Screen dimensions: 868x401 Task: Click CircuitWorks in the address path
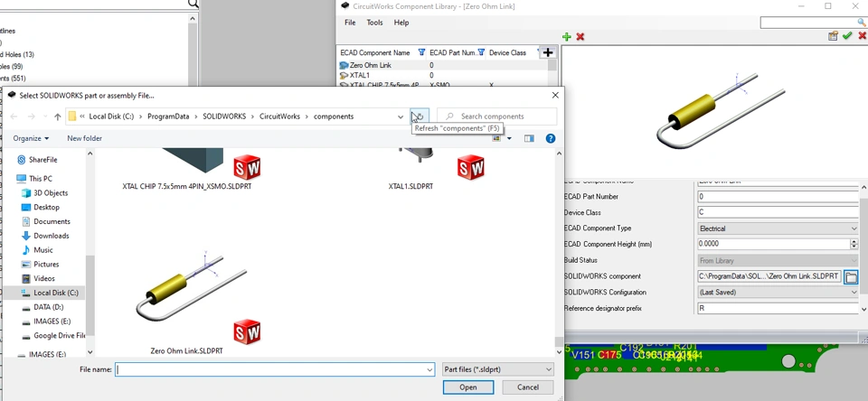pyautogui.click(x=279, y=117)
